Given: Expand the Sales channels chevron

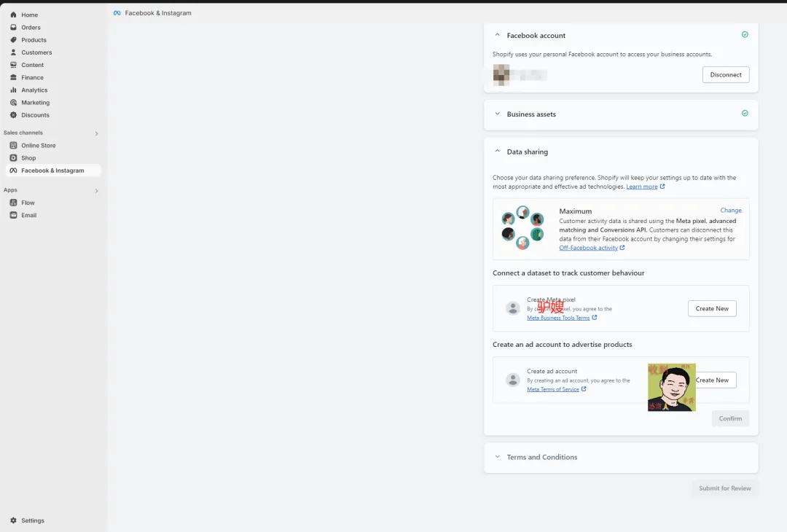Looking at the screenshot, I should click(96, 133).
